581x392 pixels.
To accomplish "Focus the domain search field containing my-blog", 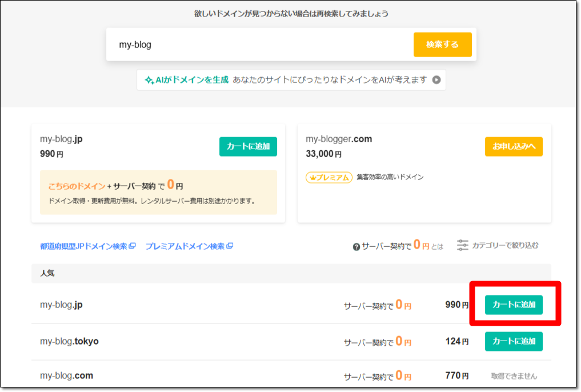I will 257,45.
